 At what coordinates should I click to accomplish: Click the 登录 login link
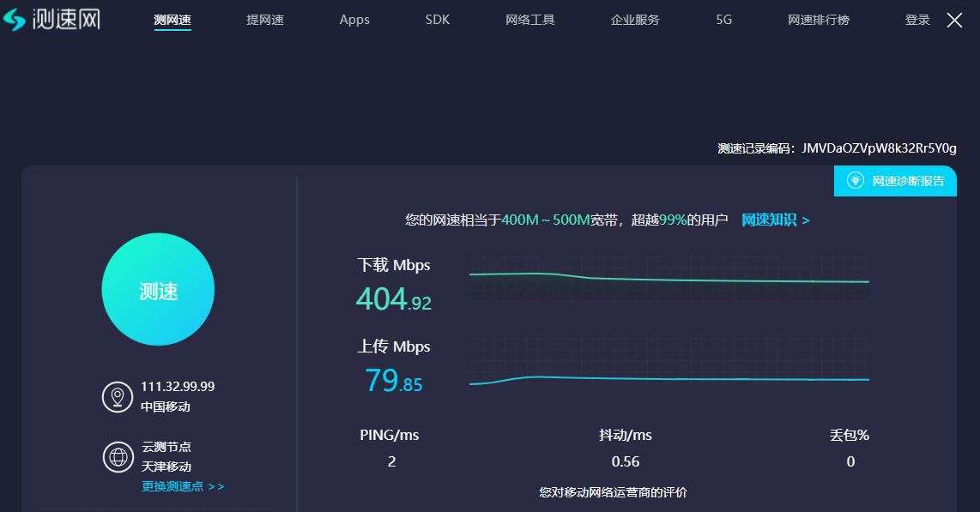click(917, 20)
